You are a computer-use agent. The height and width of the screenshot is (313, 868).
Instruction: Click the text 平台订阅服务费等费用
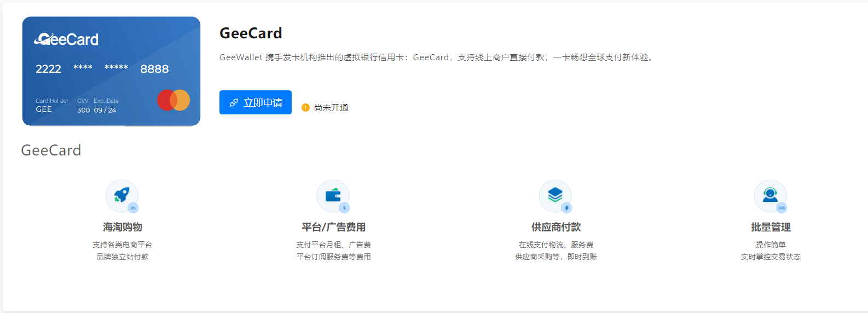click(x=334, y=257)
